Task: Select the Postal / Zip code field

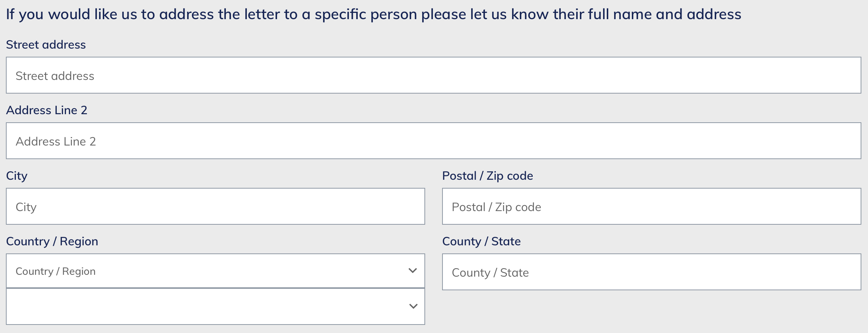Action: 651,206
